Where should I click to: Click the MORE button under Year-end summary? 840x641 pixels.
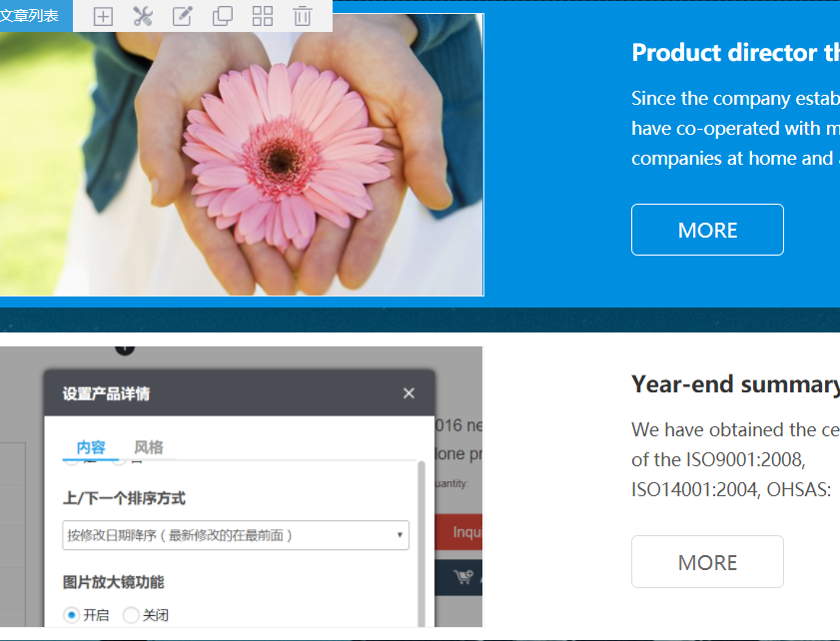click(x=707, y=562)
